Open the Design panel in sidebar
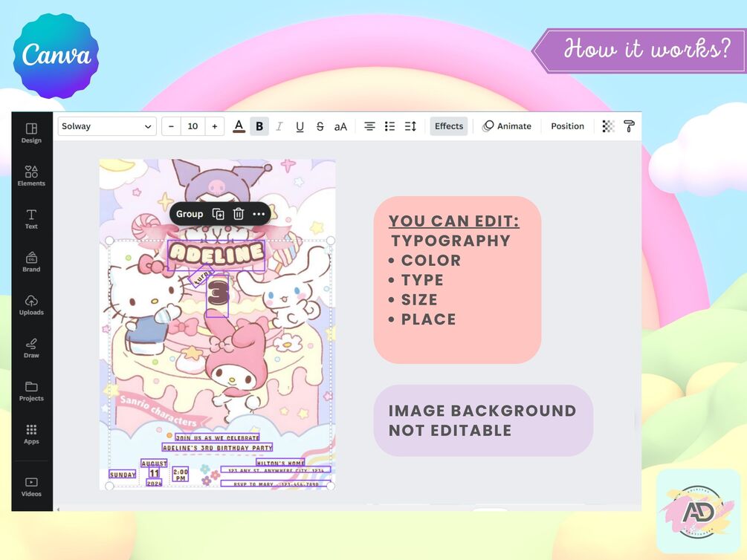 [31, 133]
